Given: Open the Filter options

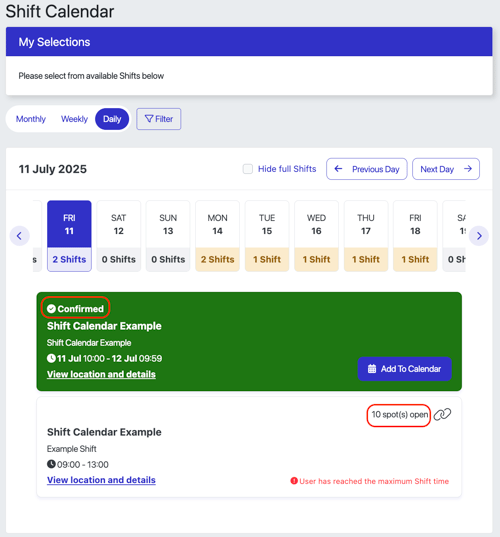Looking at the screenshot, I should click(x=159, y=119).
